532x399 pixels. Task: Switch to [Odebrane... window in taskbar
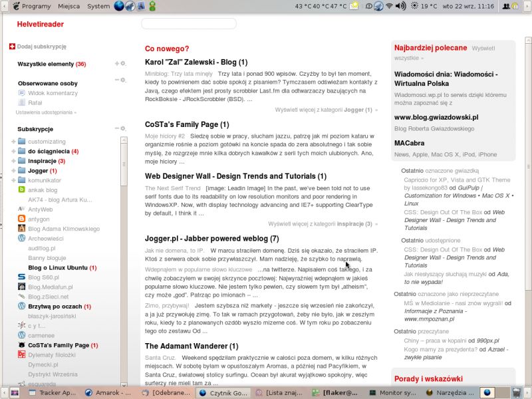167,392
